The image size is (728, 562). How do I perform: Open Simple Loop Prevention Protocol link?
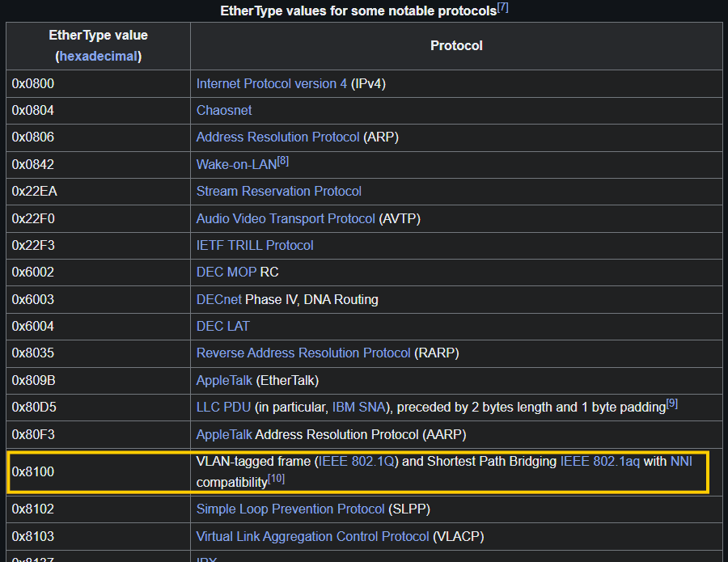pyautogui.click(x=290, y=509)
